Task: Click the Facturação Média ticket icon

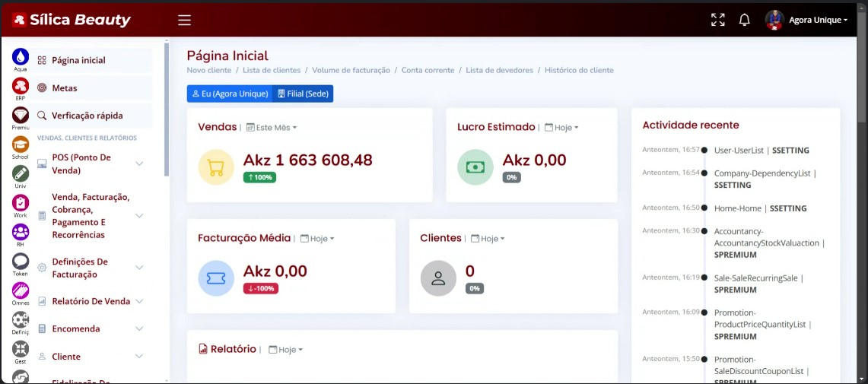Action: pyautogui.click(x=216, y=278)
